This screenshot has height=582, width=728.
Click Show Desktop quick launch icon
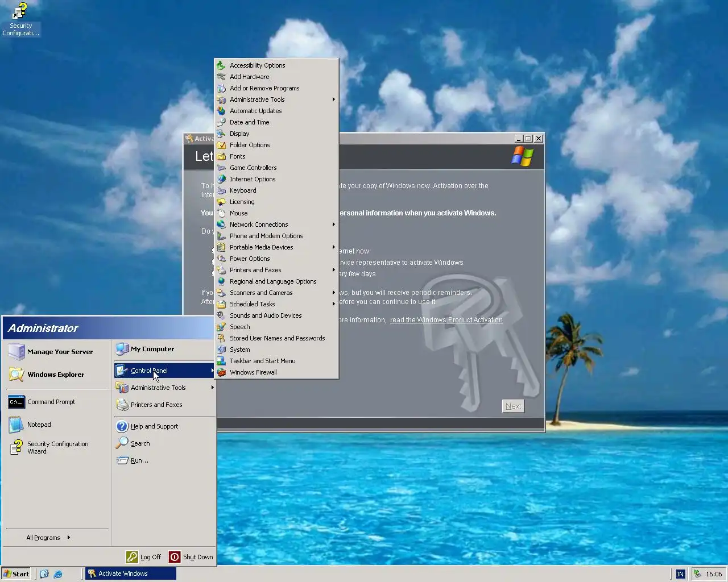[44, 574]
